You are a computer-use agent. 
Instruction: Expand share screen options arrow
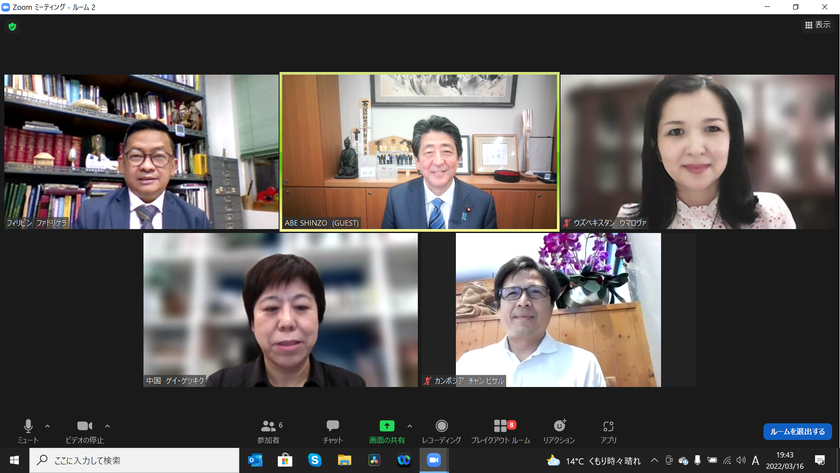tap(409, 426)
